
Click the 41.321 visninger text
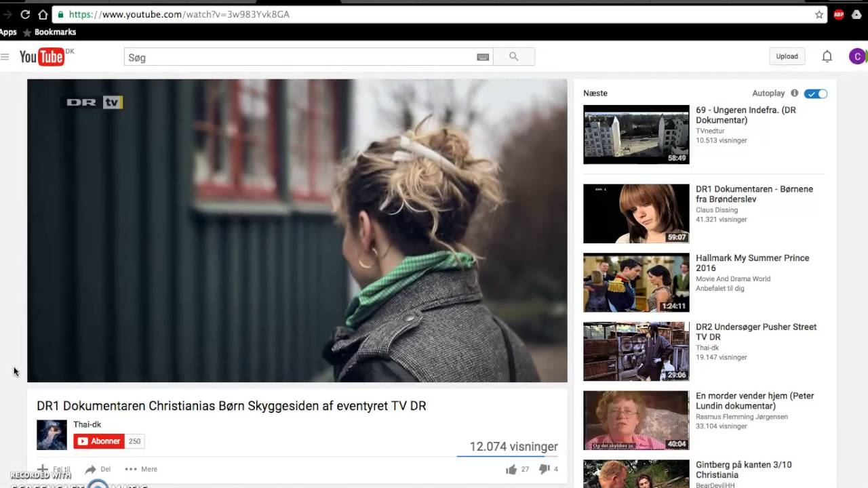click(x=721, y=220)
